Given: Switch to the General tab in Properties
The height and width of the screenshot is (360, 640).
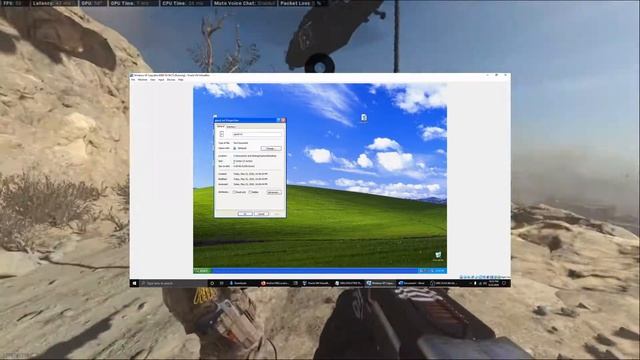Looking at the screenshot, I should coord(220,127).
